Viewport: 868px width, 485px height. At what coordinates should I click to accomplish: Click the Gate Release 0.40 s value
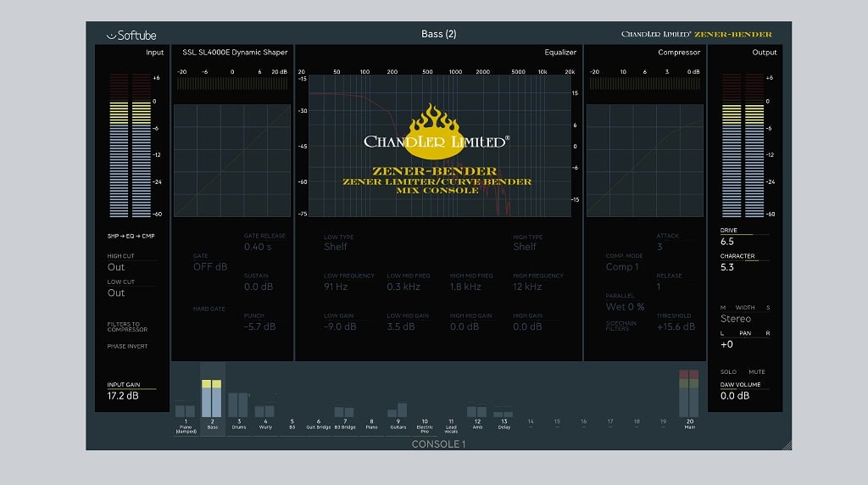pos(258,247)
